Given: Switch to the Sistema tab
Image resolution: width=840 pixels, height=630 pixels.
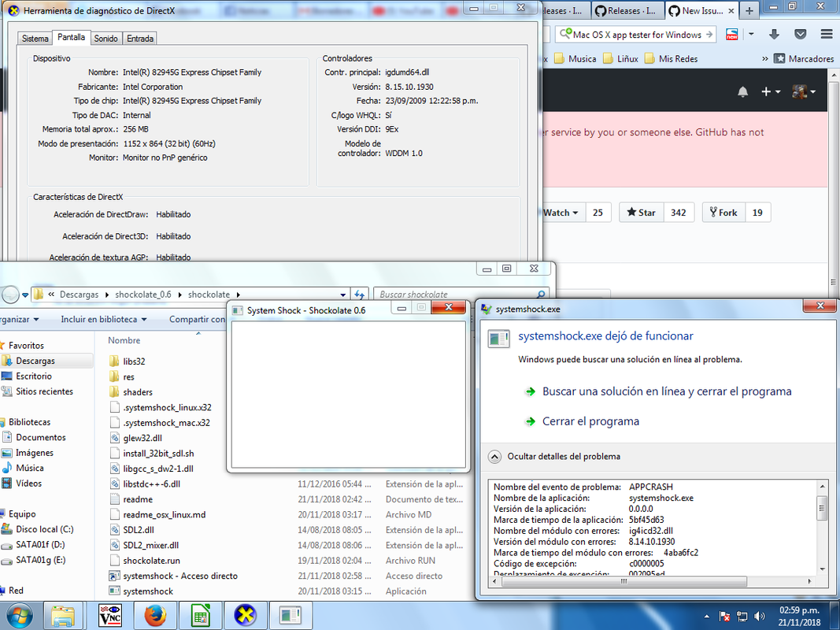Looking at the screenshot, I should [x=35, y=39].
